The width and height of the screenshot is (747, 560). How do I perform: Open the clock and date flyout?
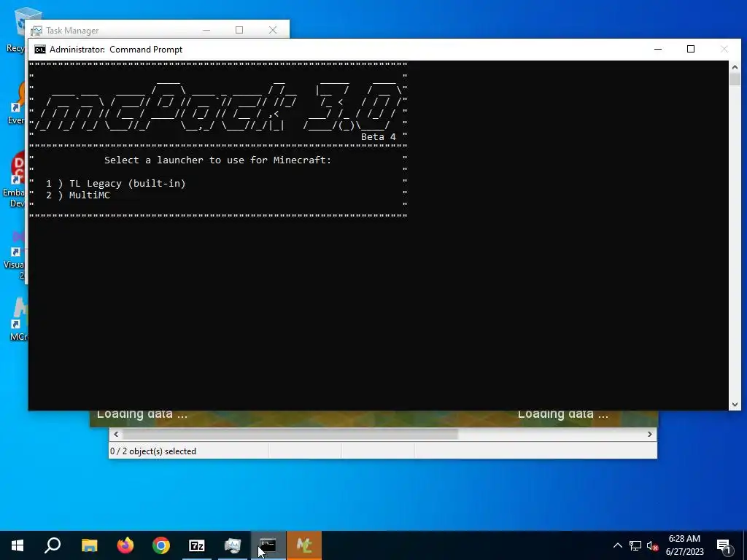click(x=684, y=545)
